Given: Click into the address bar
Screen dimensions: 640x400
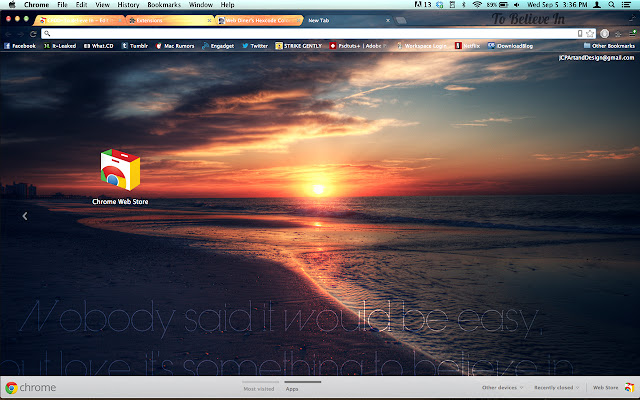Looking at the screenshot, I should 300,33.
